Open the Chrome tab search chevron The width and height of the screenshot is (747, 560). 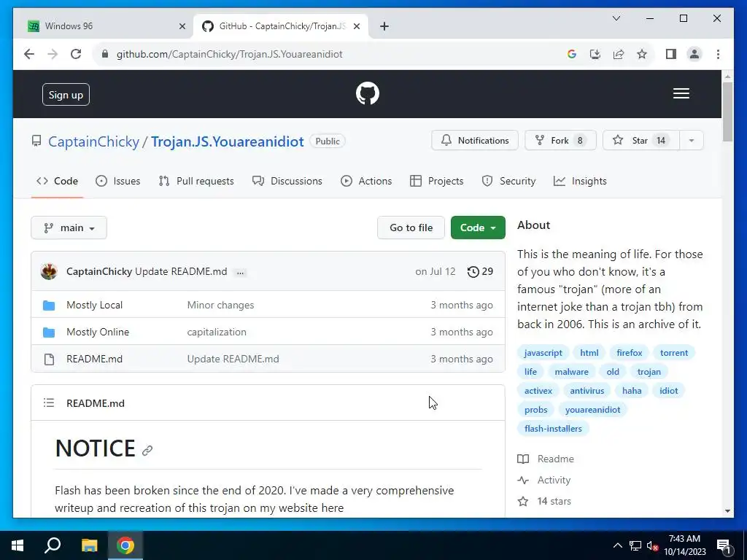pos(616,18)
